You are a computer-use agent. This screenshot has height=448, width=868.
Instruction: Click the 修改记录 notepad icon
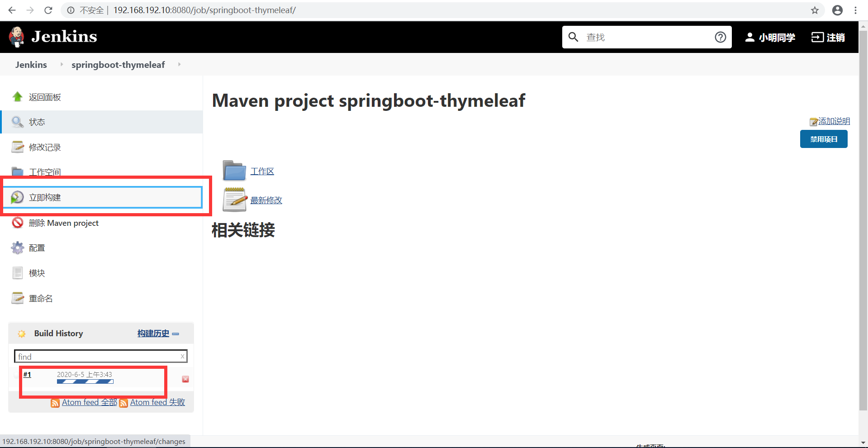pyautogui.click(x=17, y=147)
